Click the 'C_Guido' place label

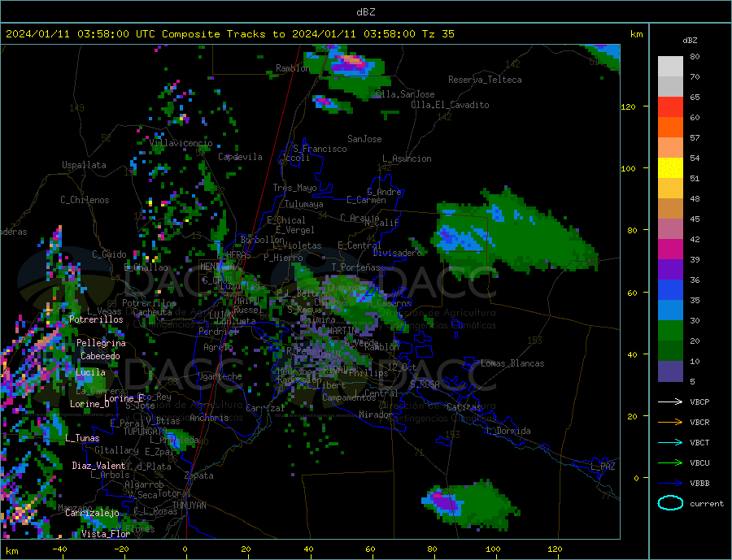pos(109,254)
